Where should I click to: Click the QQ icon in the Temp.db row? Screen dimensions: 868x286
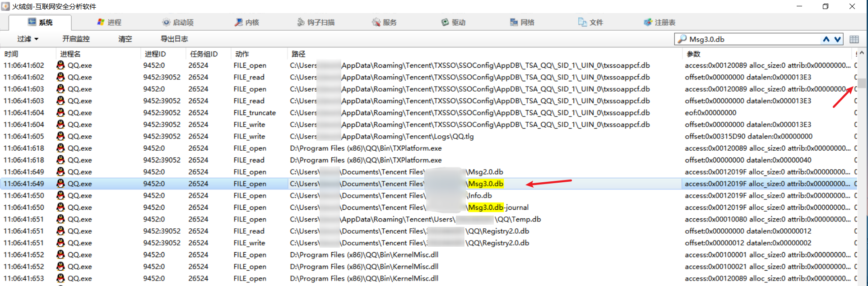point(60,219)
